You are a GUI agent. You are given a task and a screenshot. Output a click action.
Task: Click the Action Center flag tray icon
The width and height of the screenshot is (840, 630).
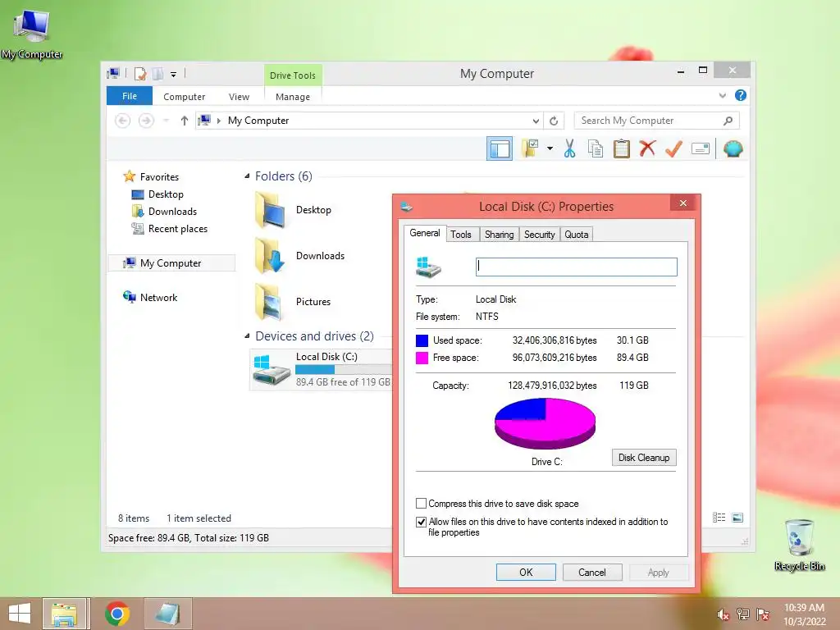(763, 614)
